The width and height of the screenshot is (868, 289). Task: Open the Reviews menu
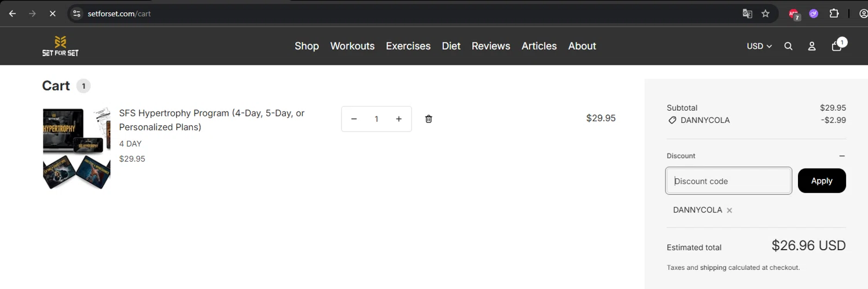[491, 46]
